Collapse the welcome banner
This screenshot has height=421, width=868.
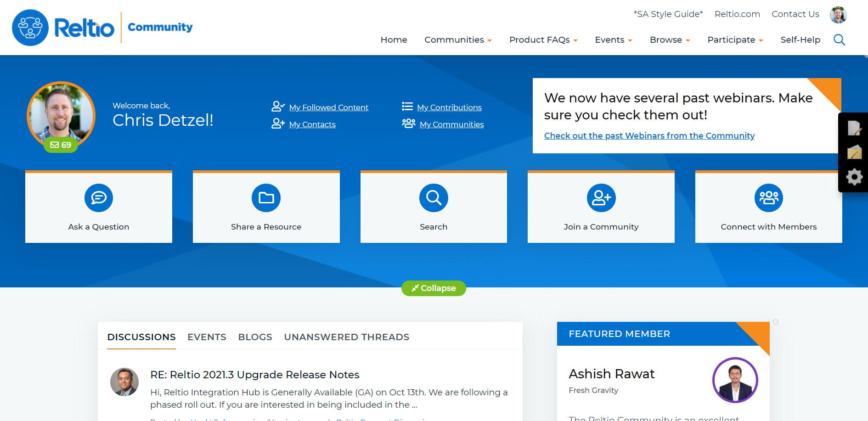[434, 288]
